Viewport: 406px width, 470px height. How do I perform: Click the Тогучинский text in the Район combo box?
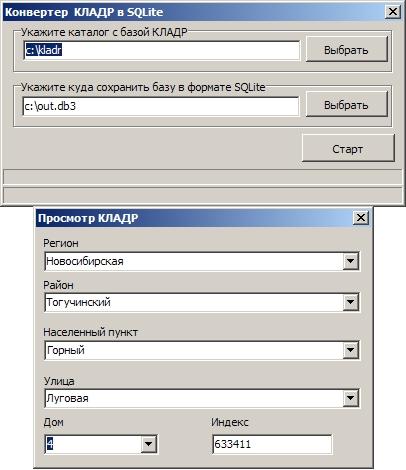click(x=78, y=302)
